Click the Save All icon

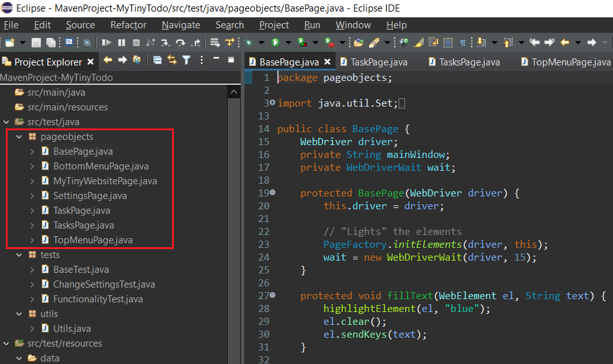49,43
